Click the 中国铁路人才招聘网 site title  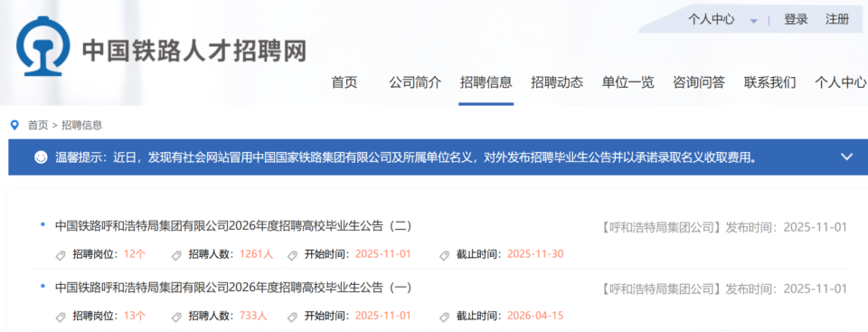194,51
